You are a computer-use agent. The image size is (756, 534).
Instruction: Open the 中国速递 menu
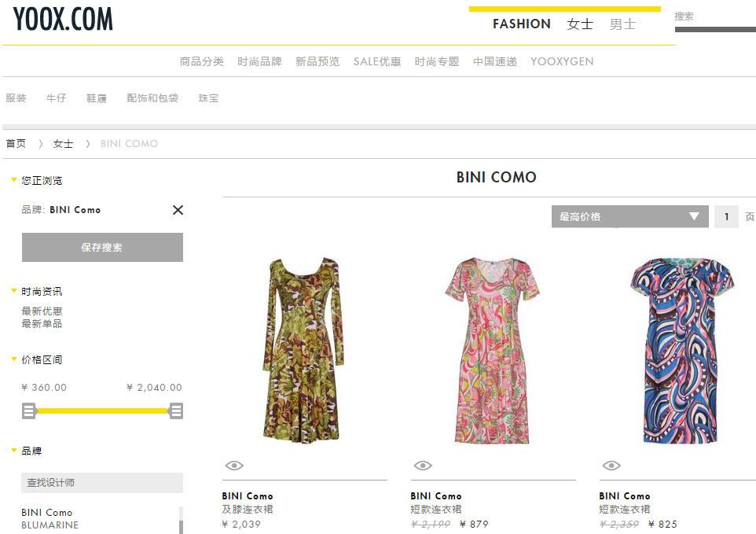click(494, 62)
